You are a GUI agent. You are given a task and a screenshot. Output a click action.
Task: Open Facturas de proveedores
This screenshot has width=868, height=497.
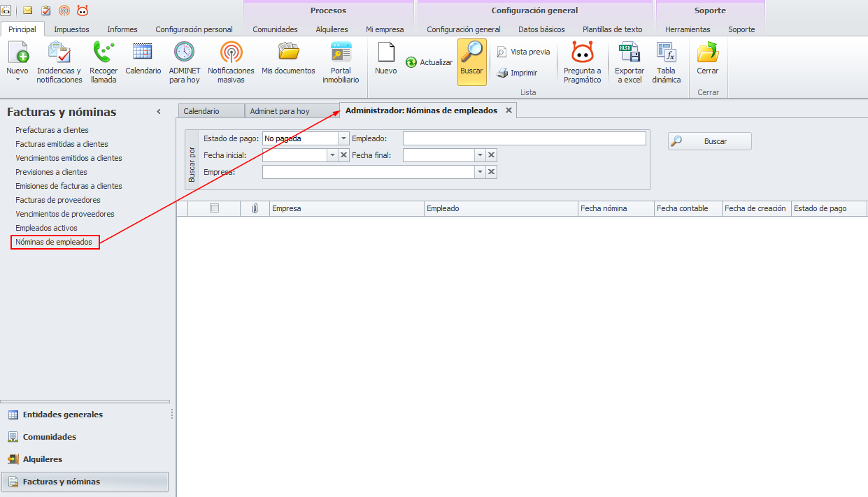click(57, 200)
